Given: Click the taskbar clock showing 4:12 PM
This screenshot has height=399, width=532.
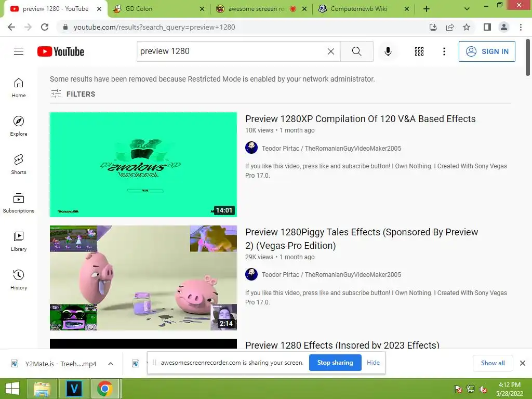Looking at the screenshot, I should coord(509,389).
